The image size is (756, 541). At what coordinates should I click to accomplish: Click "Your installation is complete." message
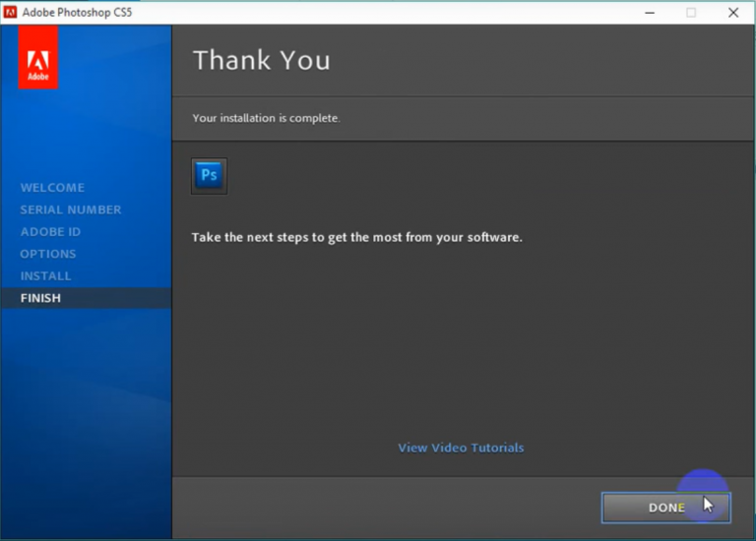(x=266, y=118)
